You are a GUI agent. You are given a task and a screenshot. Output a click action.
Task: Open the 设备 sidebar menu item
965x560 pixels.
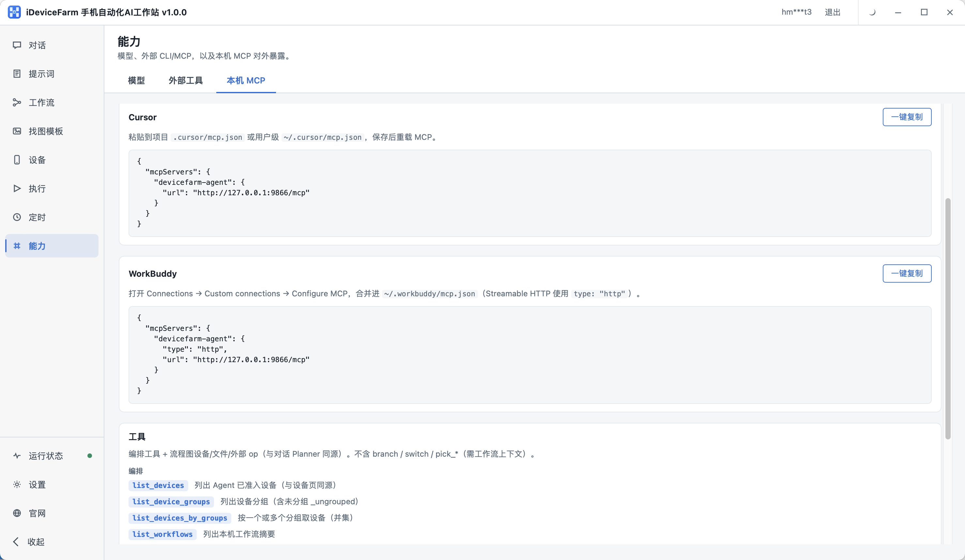click(52, 160)
